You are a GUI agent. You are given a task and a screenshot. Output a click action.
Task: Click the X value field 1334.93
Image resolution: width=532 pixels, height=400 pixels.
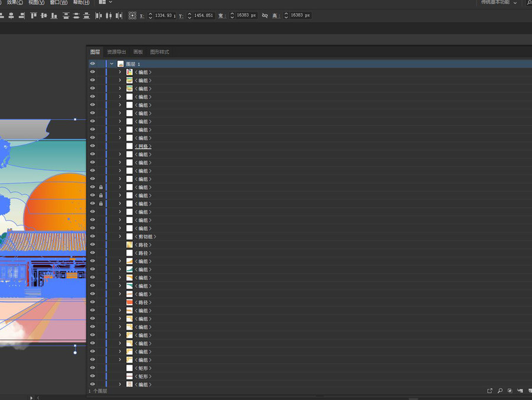pyautogui.click(x=164, y=15)
